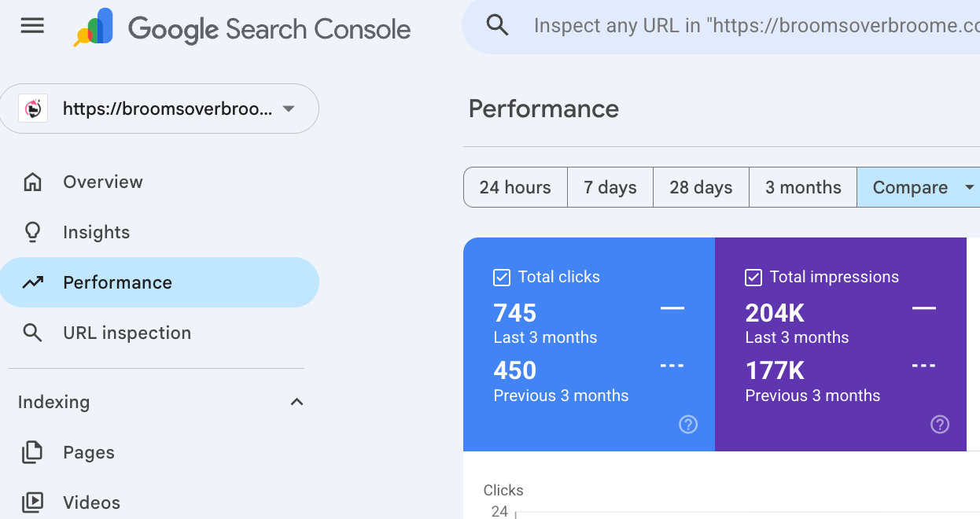Select the 3 months date range
Image resolution: width=980 pixels, height=519 pixels.
pyautogui.click(x=803, y=187)
